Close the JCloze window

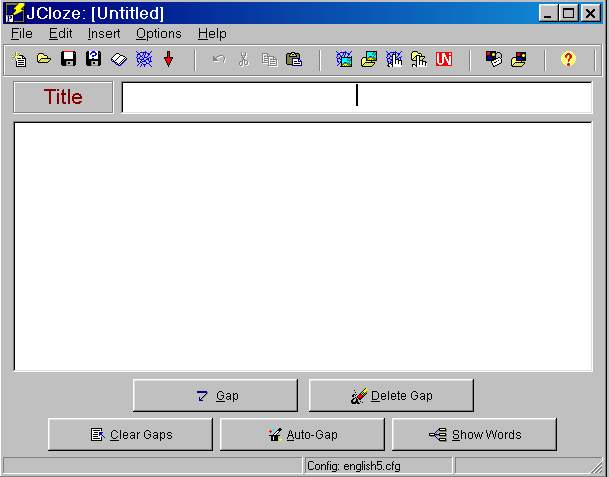pyautogui.click(x=590, y=14)
